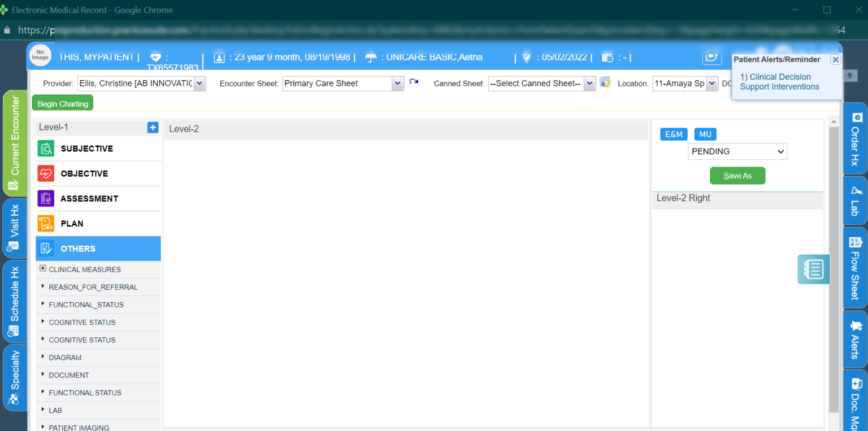Open Clinical Decision Support Interventions link
The height and width of the screenshot is (431, 868).
(x=779, y=82)
